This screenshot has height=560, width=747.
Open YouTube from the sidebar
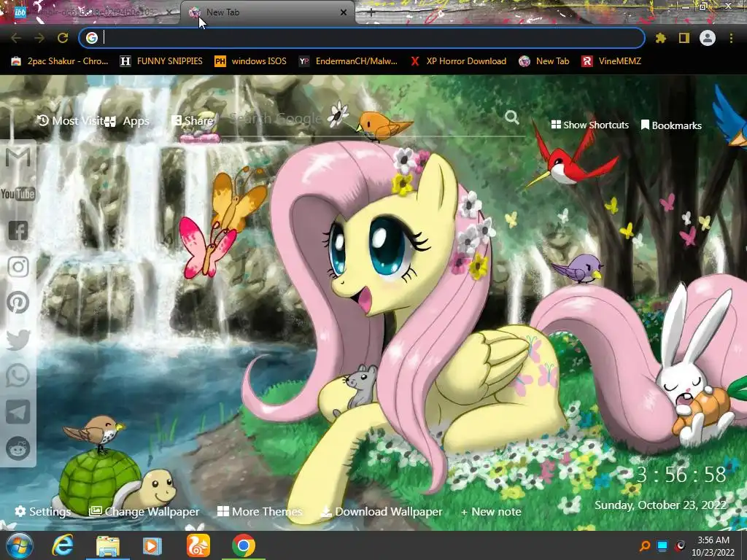point(18,194)
